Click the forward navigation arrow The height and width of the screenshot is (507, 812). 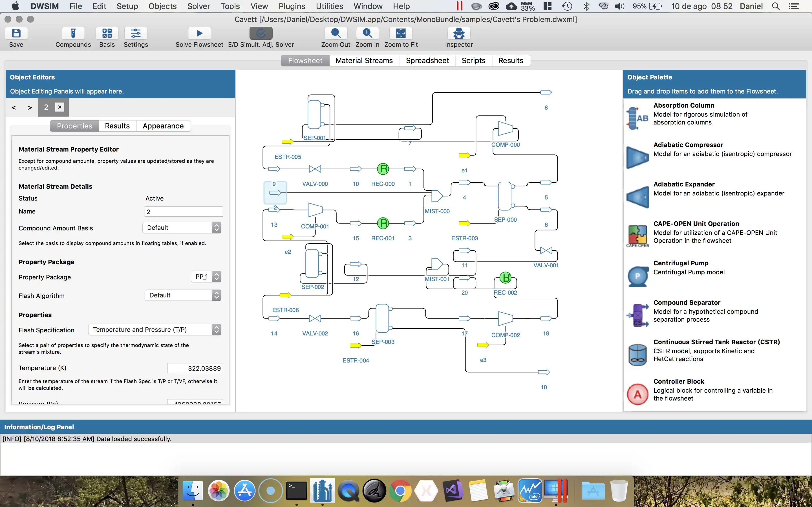[29, 107]
